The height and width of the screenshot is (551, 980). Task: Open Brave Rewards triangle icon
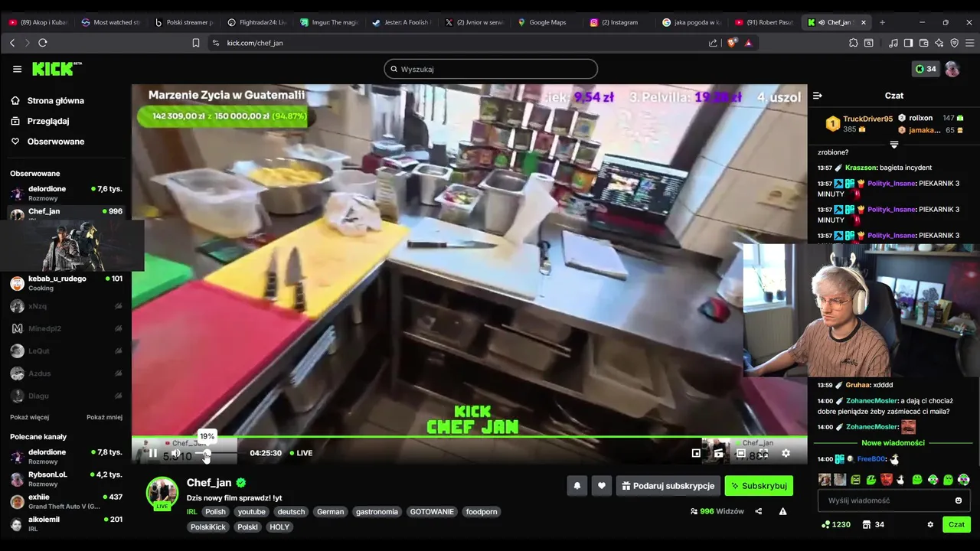click(x=748, y=43)
